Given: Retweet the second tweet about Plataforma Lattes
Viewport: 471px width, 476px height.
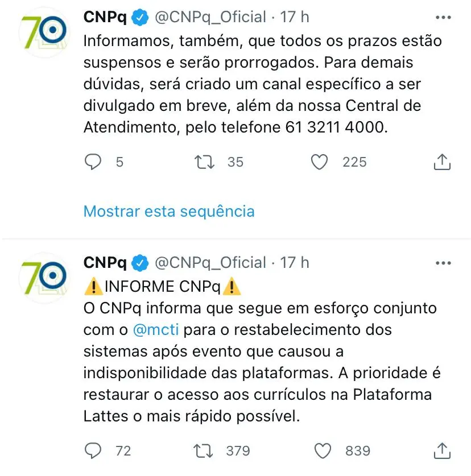Looking at the screenshot, I should click(x=203, y=450).
